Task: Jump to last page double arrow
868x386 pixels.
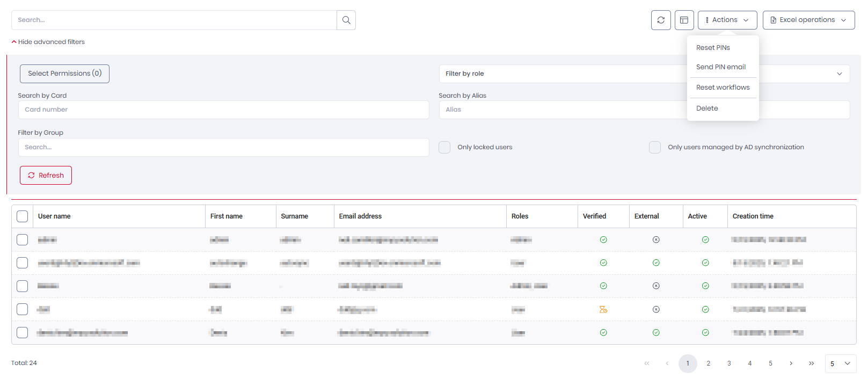Action: pos(811,363)
